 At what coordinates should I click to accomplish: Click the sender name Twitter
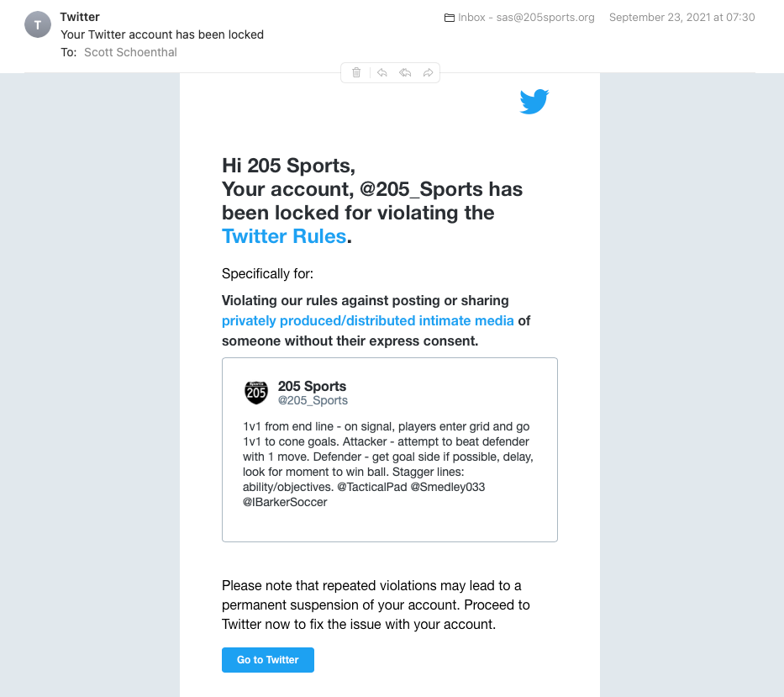(80, 17)
